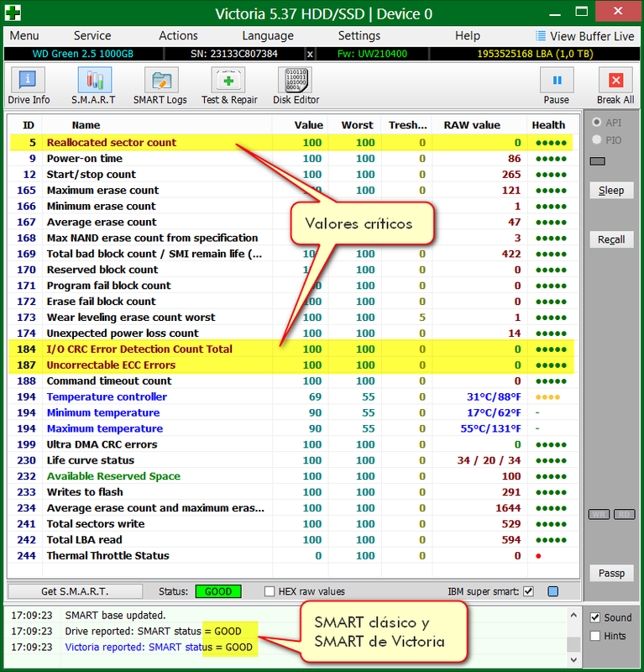This screenshot has width=644, height=672.
Task: Open the Service menu
Action: [x=92, y=35]
